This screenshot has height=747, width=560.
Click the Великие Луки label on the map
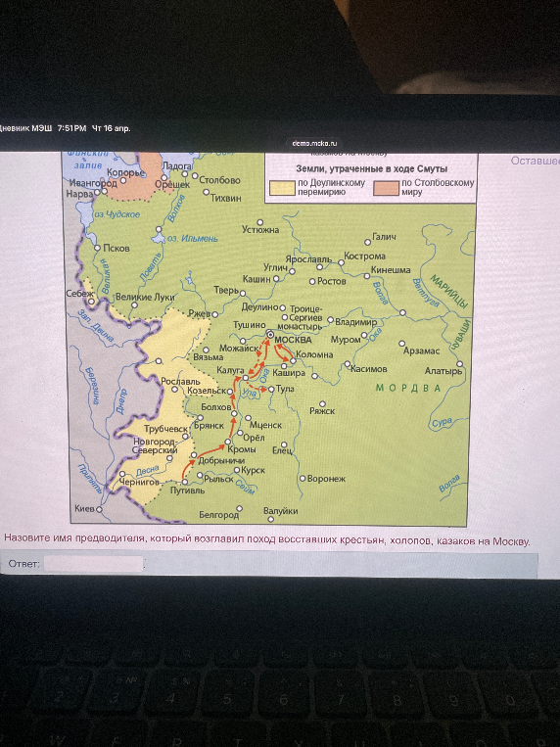tap(145, 297)
